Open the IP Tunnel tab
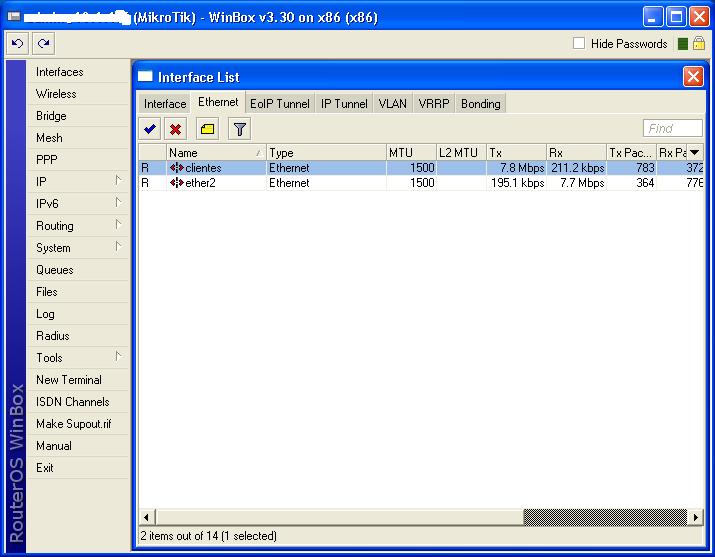The image size is (715, 557). (344, 104)
